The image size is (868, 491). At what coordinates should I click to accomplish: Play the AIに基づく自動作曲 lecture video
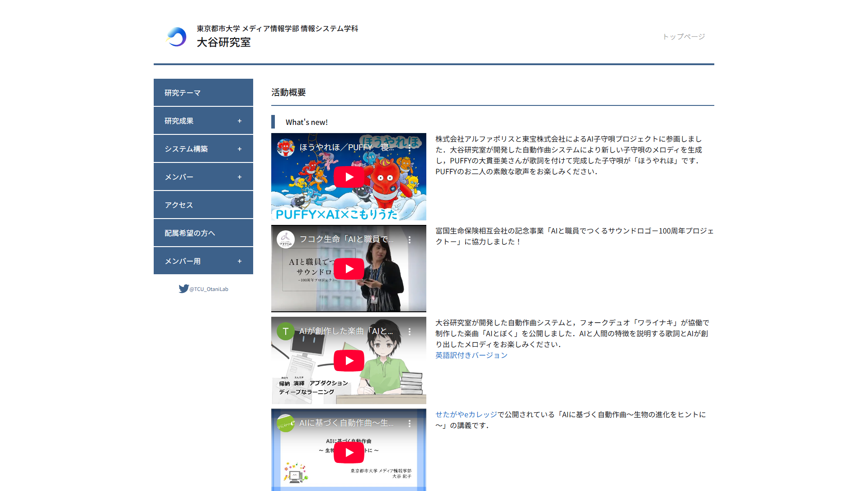click(349, 453)
